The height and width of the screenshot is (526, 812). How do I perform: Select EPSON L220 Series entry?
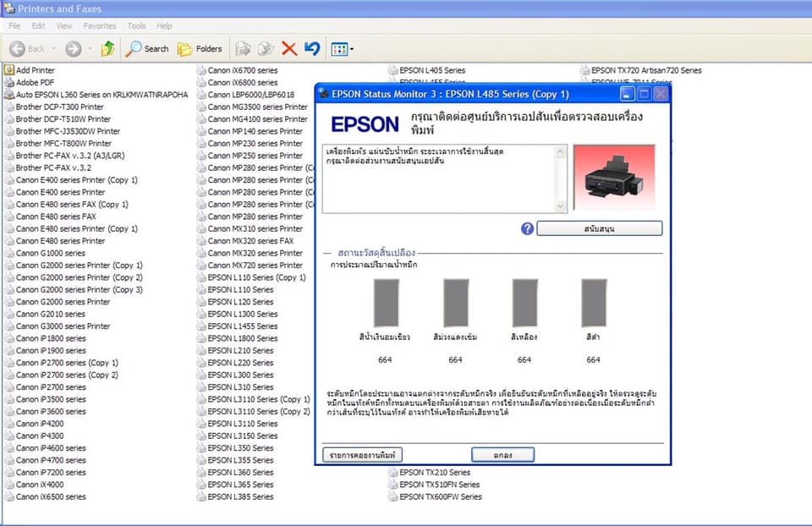point(235,363)
